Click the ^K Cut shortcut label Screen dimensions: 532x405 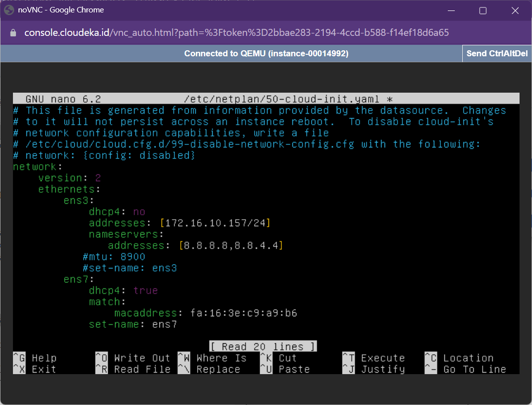(278, 358)
